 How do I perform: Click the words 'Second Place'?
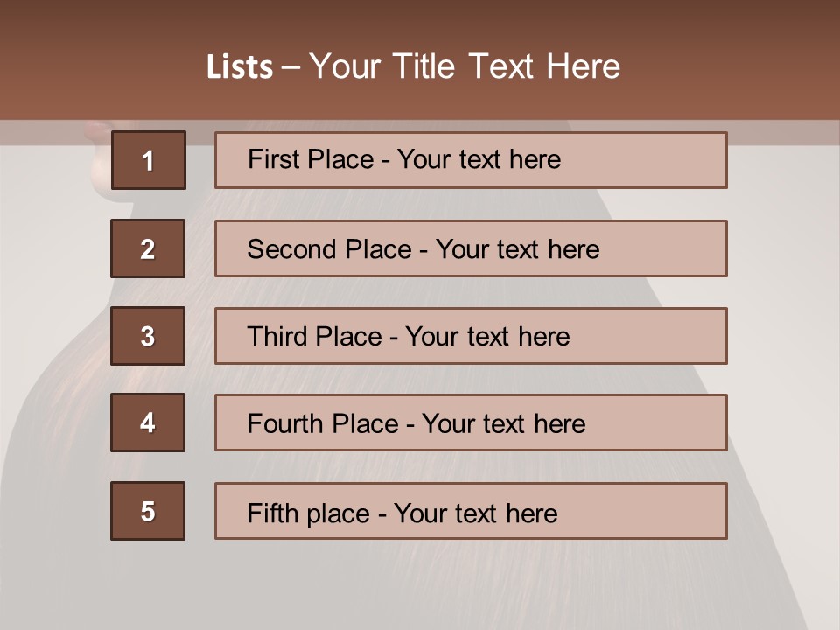(x=330, y=249)
